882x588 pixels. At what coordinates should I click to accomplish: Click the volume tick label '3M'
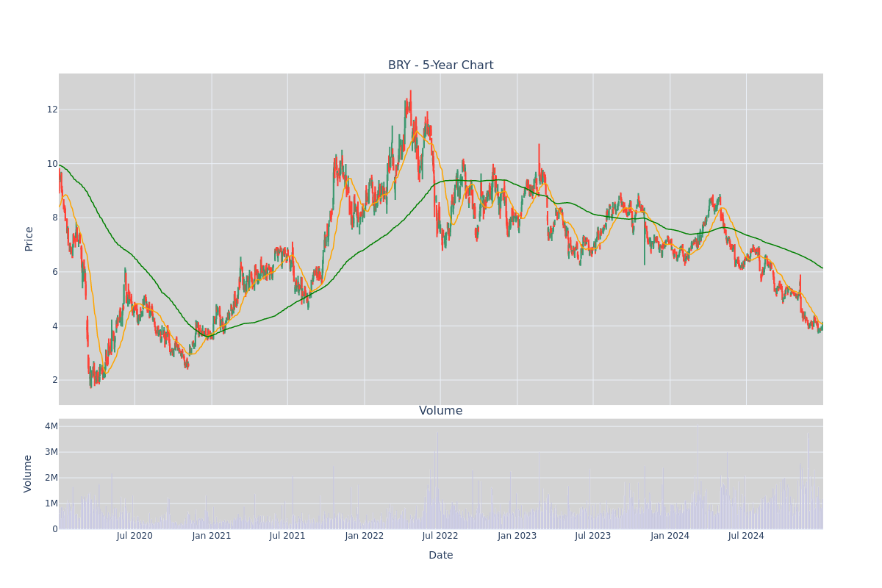[51, 452]
